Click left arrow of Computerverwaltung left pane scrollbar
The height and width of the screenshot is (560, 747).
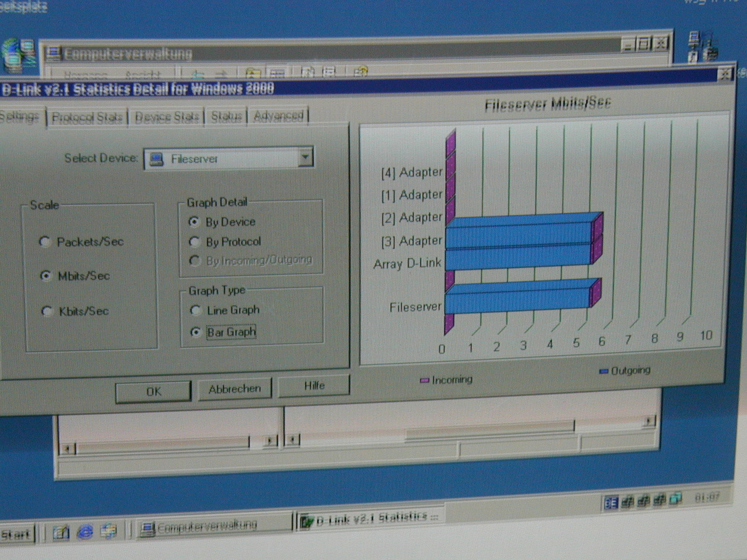pos(67,449)
